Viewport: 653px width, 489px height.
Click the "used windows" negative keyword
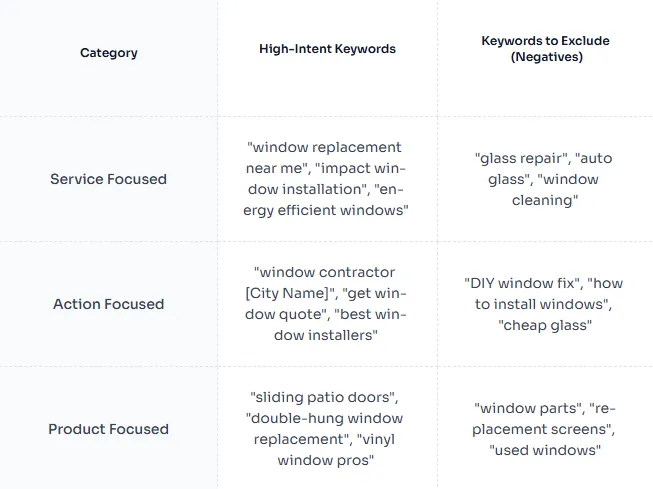tap(545, 450)
